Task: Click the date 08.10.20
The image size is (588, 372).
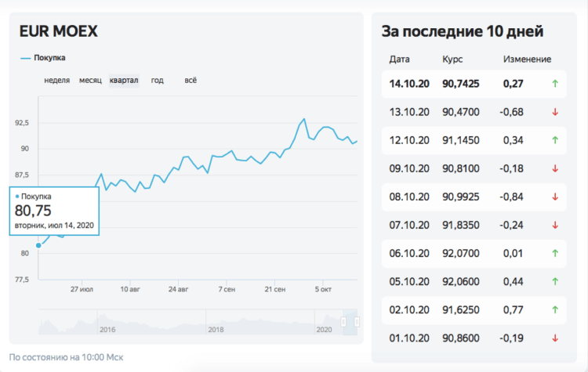Action: (409, 197)
